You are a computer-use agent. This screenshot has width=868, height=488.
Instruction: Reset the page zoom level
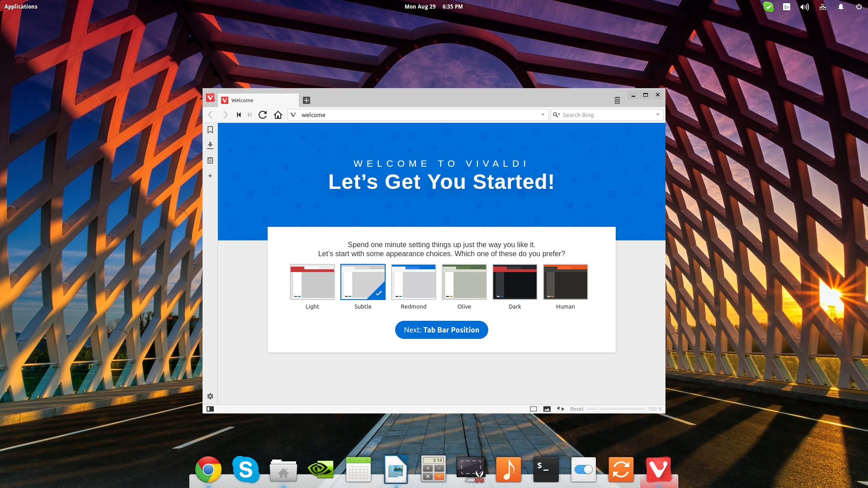577,409
